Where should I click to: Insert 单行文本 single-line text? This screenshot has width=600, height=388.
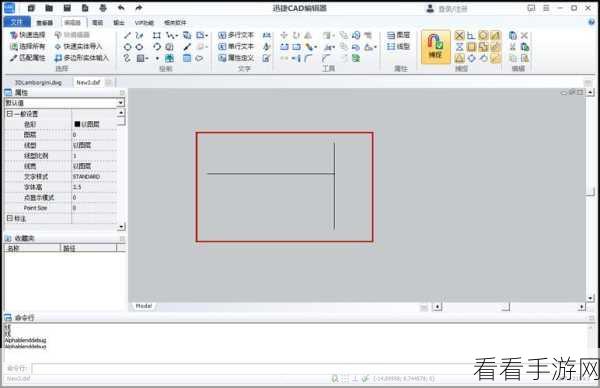tap(236, 47)
